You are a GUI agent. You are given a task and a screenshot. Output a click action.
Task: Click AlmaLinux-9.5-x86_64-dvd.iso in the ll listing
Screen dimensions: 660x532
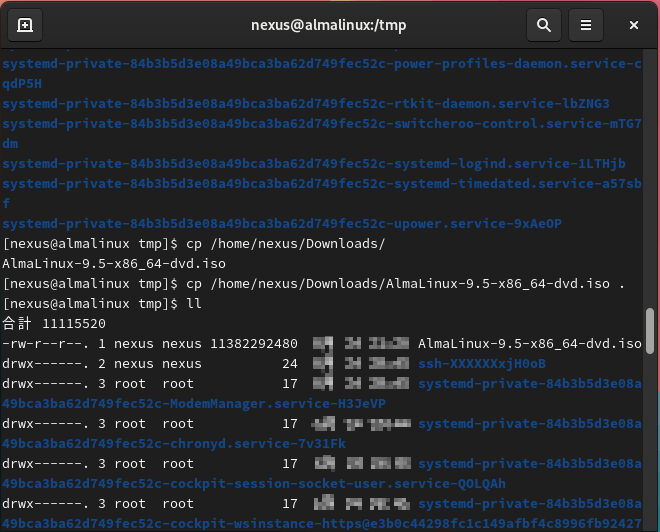529,343
